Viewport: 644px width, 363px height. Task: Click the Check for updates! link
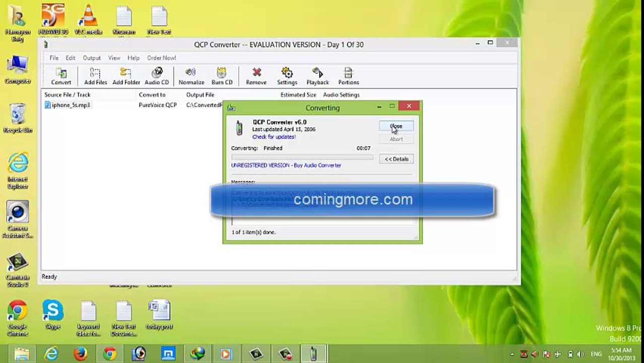pos(274,137)
